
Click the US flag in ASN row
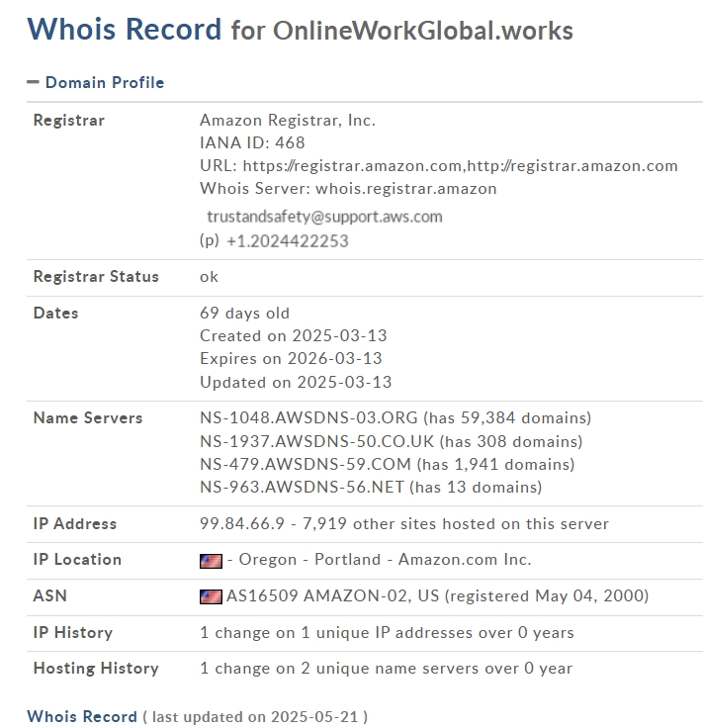[211, 596]
